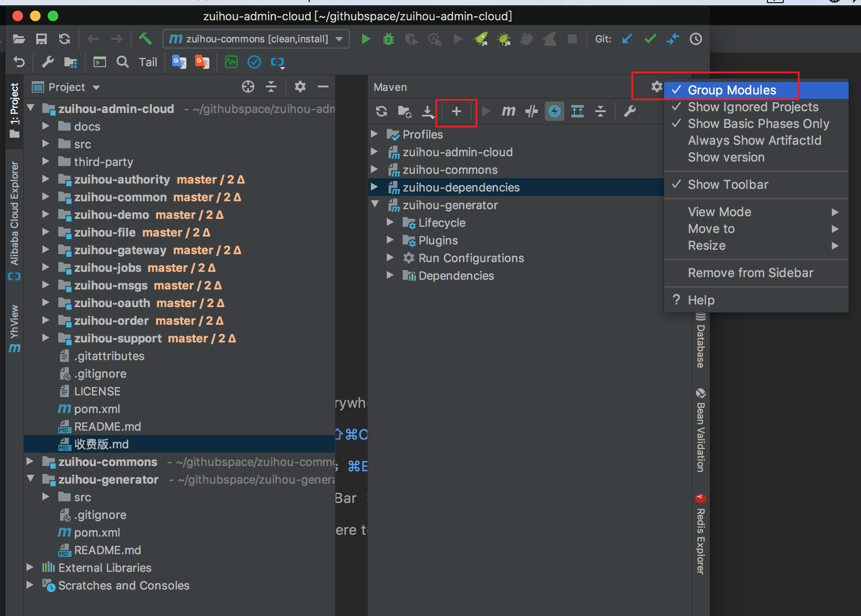Collapse zuihou-generator Maven node
This screenshot has height=616, width=861.
click(x=375, y=204)
